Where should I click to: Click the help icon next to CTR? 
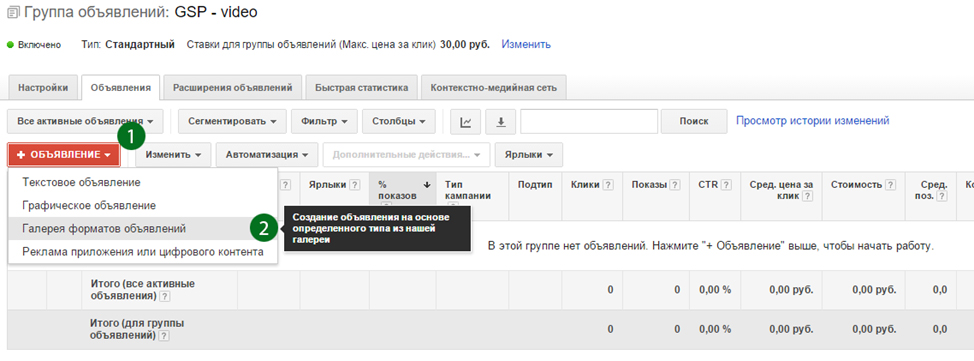726,185
